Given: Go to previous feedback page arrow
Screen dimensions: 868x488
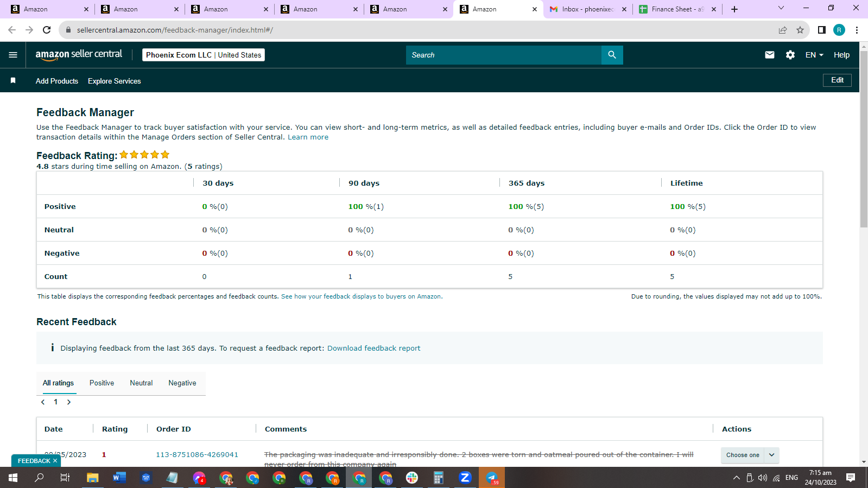Looking at the screenshot, I should (x=43, y=402).
